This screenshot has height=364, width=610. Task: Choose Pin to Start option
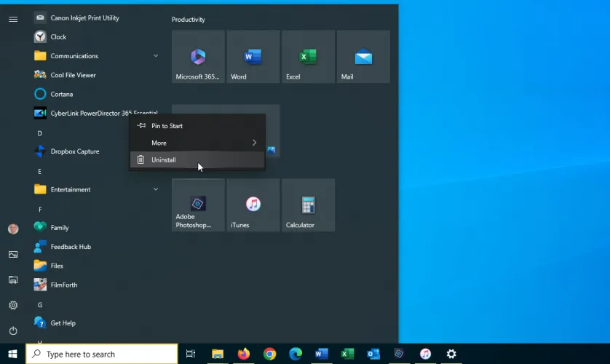pos(167,126)
